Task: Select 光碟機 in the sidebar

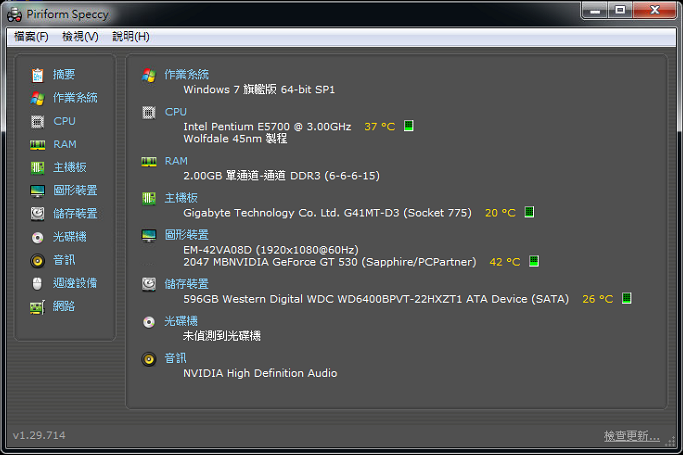Action: pyautogui.click(x=70, y=237)
